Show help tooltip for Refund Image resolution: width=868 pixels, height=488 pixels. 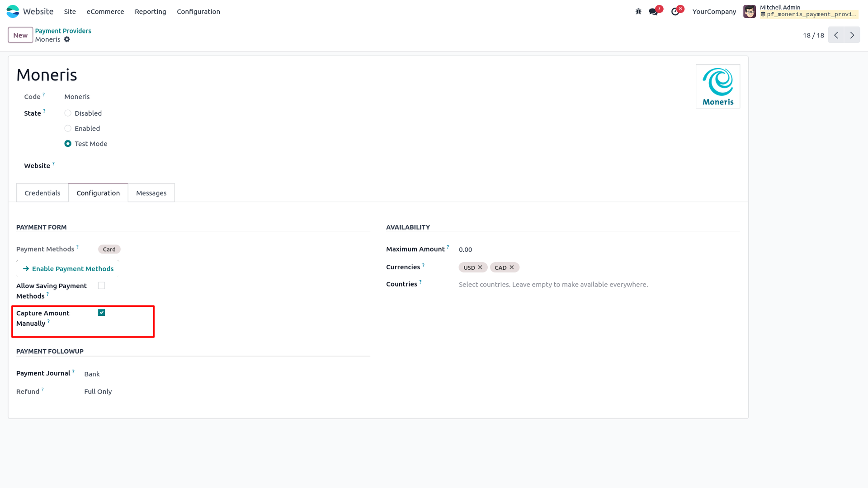click(42, 389)
